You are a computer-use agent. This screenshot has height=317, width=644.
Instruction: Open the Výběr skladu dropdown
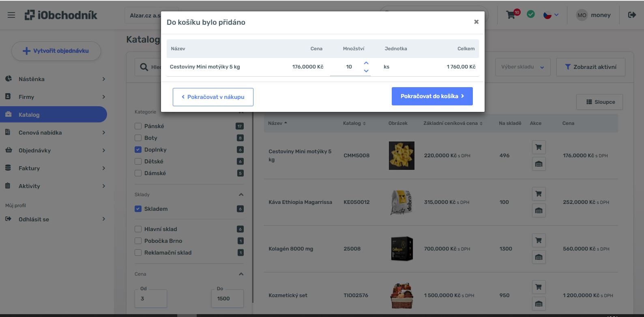click(x=522, y=67)
